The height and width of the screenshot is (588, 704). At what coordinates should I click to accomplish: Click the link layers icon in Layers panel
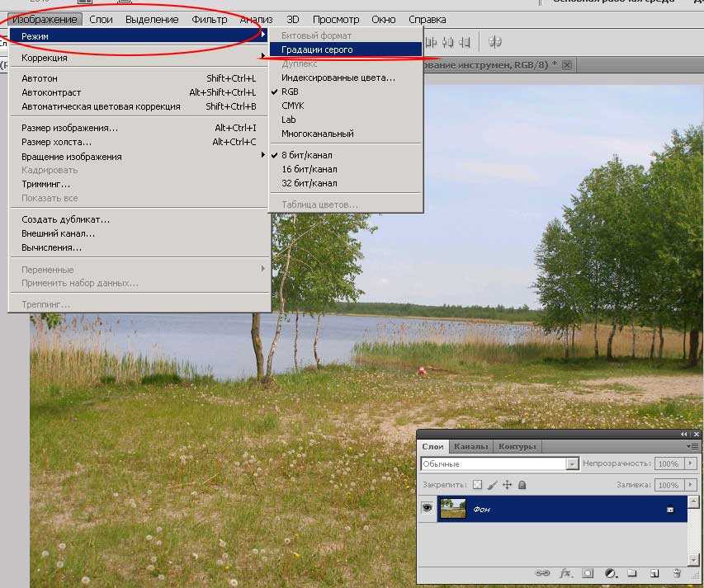click(x=542, y=572)
